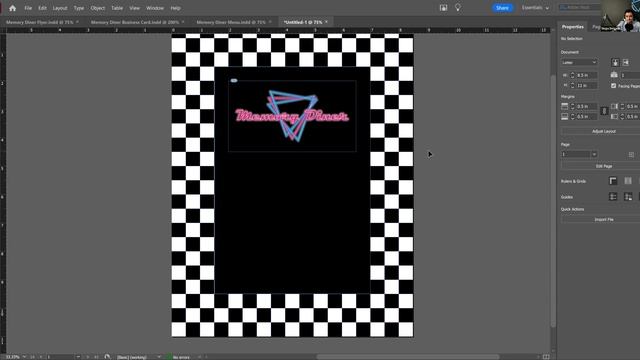
Task: Click the Adobe Stock search field
Action: [579, 7]
